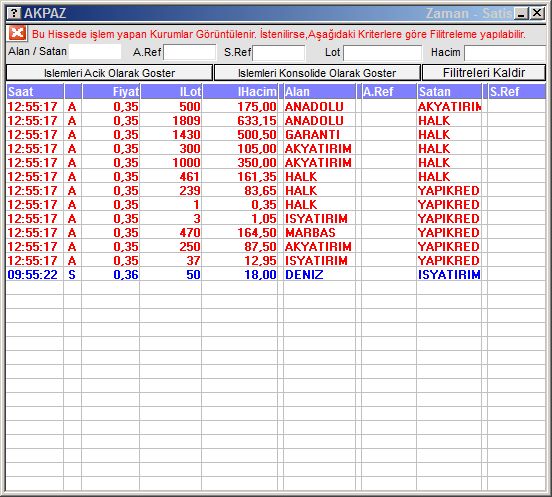Click the IHacim column header
Viewport: 552px width, 497px height.
[240, 92]
